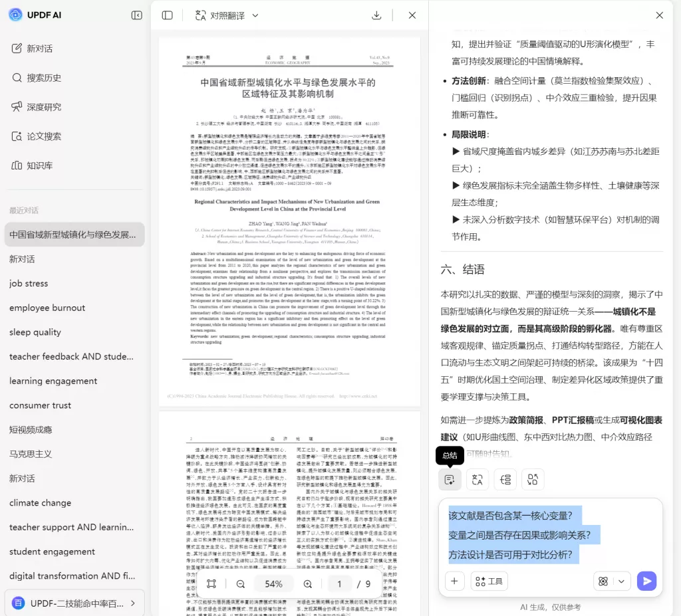Viewport: 681px width, 616px height.
Task: Close the PDF preview panel
Action: pyautogui.click(x=412, y=15)
